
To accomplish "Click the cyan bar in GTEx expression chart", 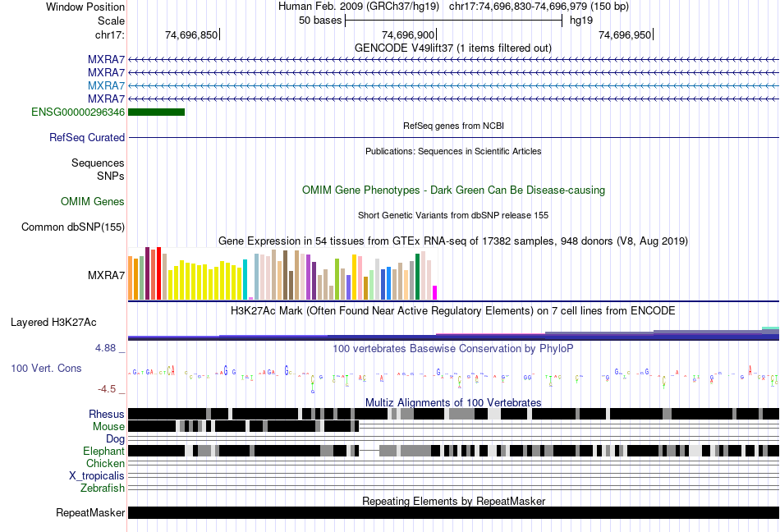I will [x=245, y=279].
